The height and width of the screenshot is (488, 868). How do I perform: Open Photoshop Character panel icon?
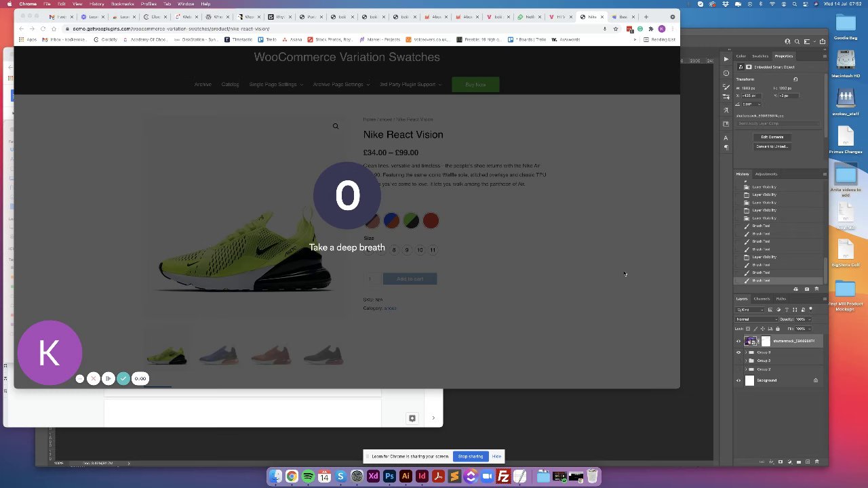[726, 138]
